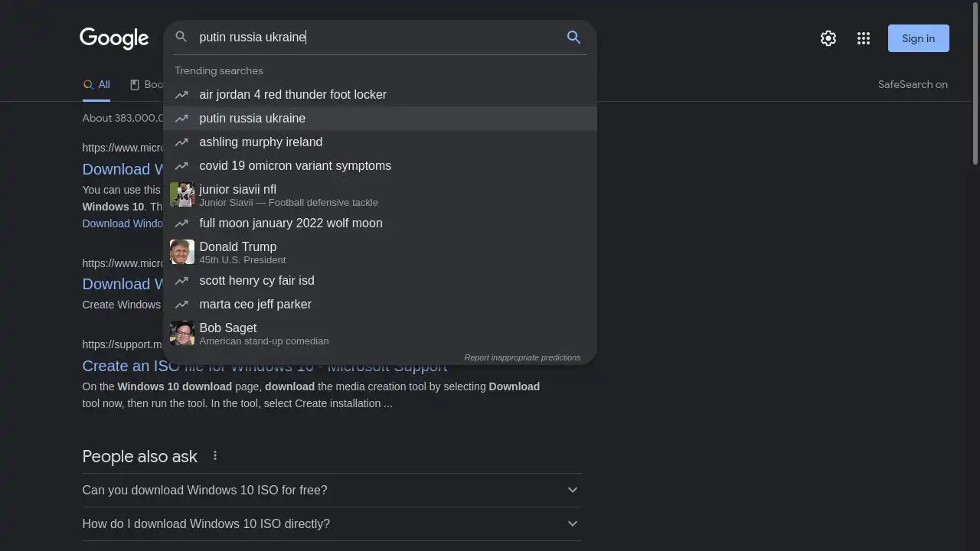Choose "air jordan 4 red thunder foot locker" suggestion
The image size is (980, 551).
tap(292, 94)
